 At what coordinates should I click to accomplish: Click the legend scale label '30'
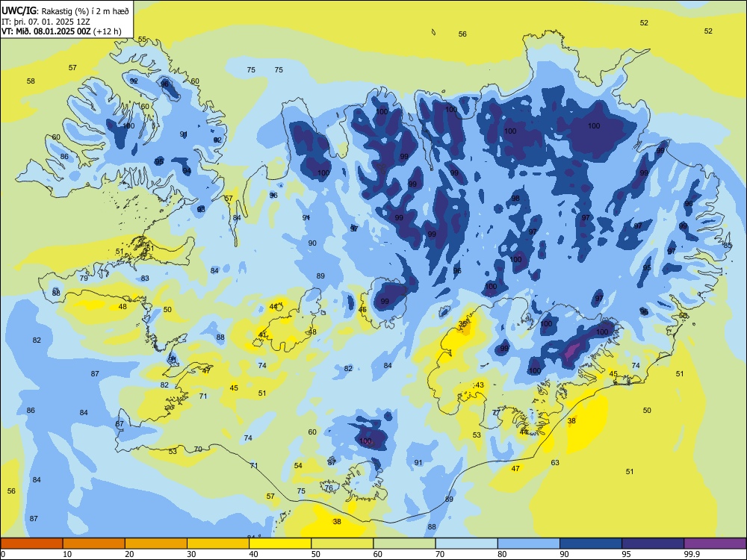pyautogui.click(x=191, y=554)
